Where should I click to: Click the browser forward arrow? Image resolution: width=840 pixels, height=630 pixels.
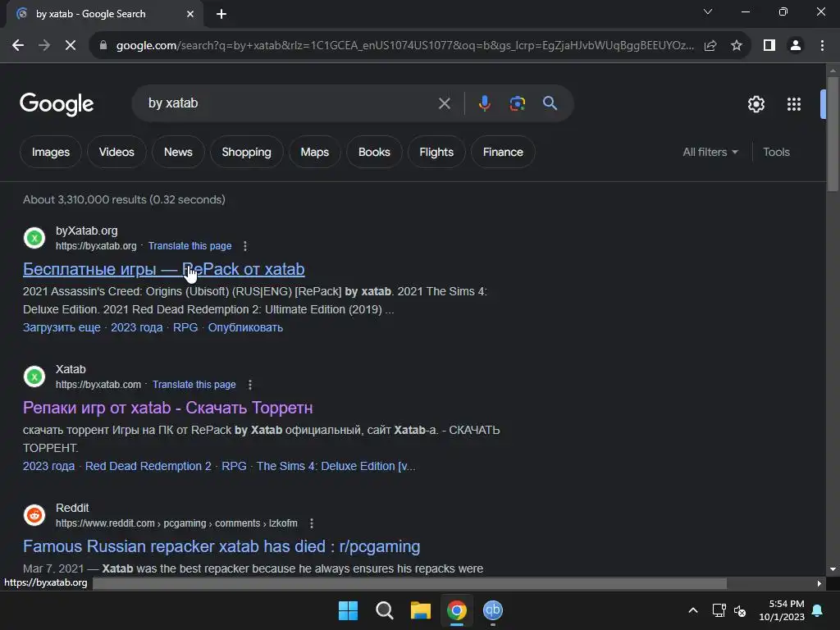pos(44,46)
